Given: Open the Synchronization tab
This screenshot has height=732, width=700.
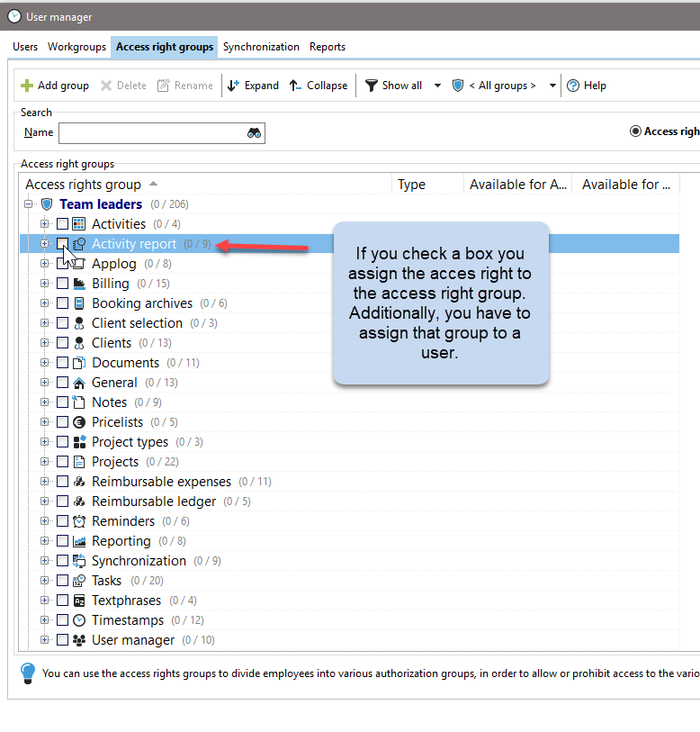Looking at the screenshot, I should pos(261,47).
